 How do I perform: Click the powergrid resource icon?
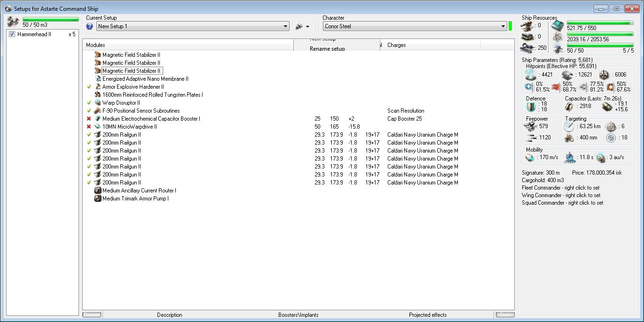558,37
